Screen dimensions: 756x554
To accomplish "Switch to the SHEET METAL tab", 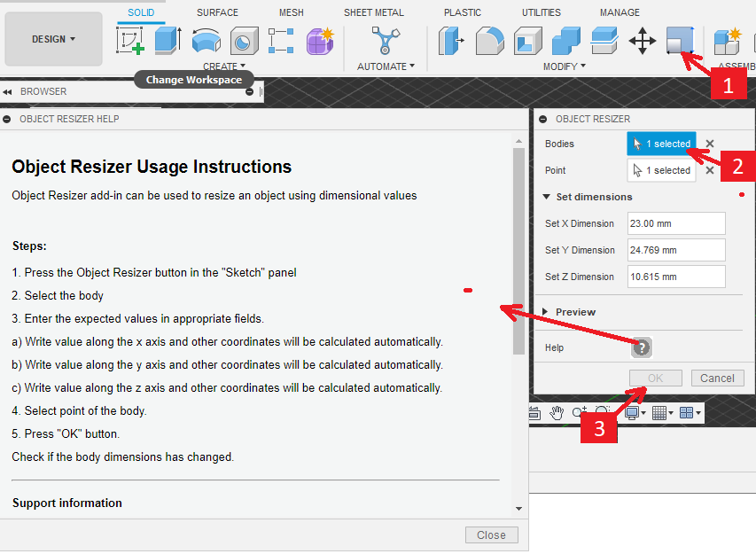I will click(x=374, y=12).
